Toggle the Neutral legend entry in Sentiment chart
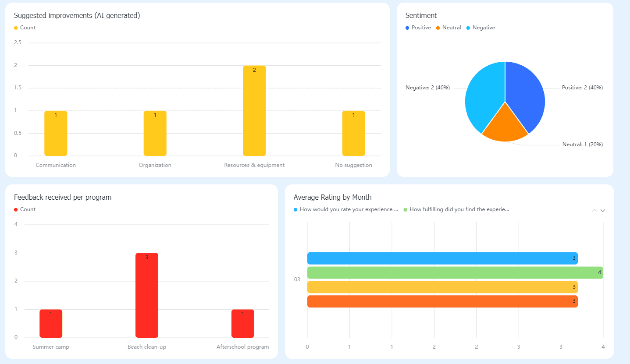630x364 pixels. (x=448, y=28)
